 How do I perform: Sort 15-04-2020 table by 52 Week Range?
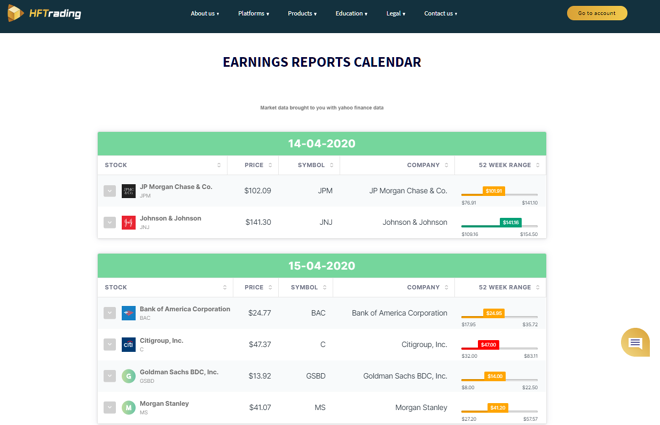[538, 287]
